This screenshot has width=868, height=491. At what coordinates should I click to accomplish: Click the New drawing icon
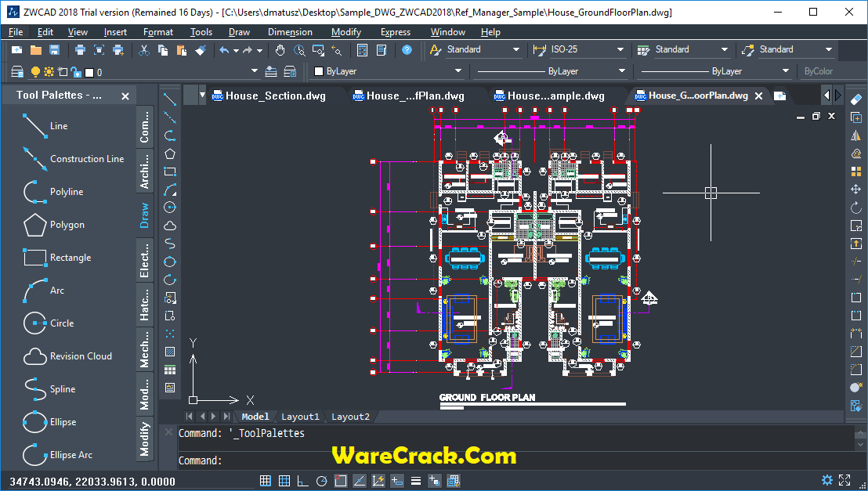click(x=17, y=50)
